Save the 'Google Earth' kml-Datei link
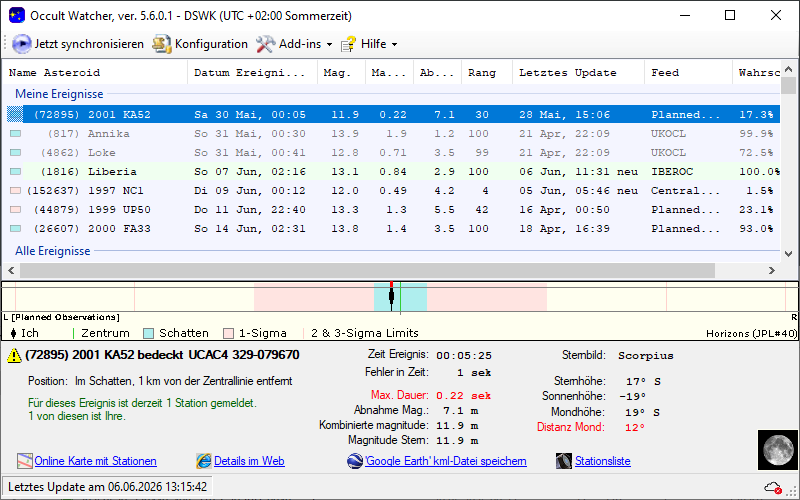The image size is (800, 500). [x=445, y=461]
